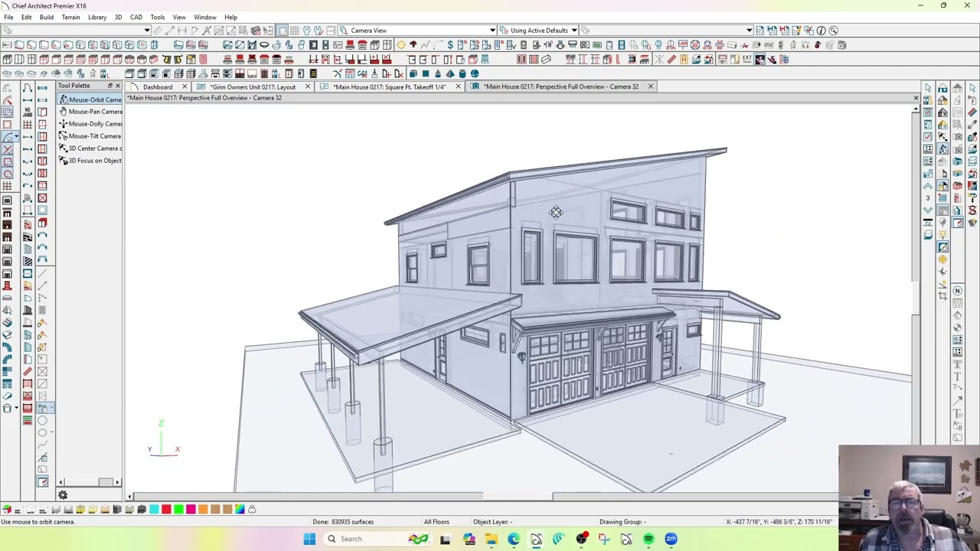
Task: Close the Perspective Full Overview tab
Action: (650, 86)
